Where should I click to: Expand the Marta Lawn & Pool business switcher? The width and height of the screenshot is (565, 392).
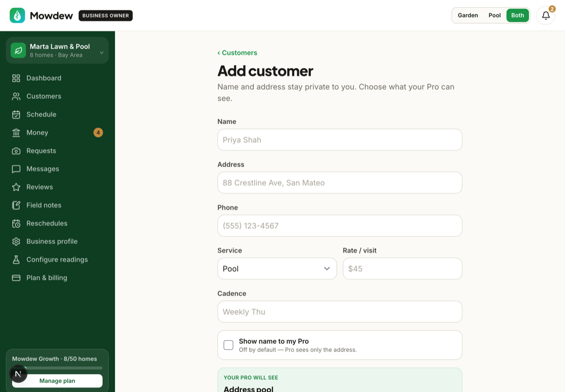coord(58,50)
